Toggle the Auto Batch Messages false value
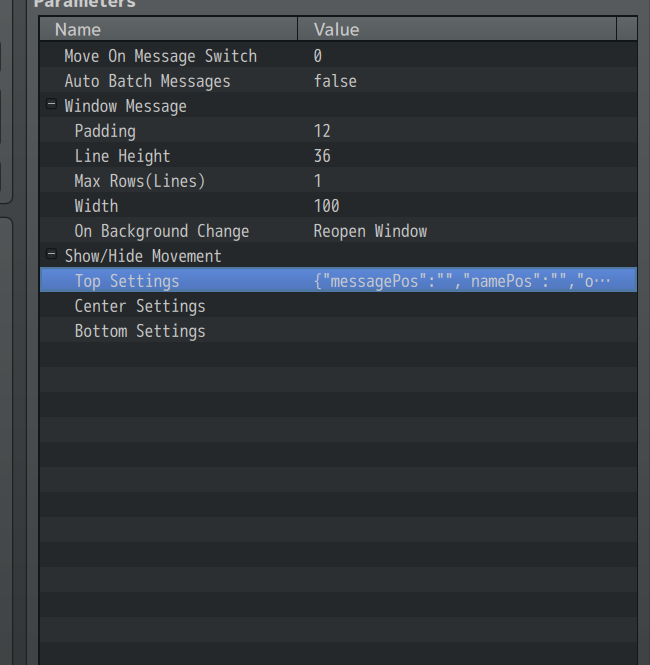 [x=335, y=81]
